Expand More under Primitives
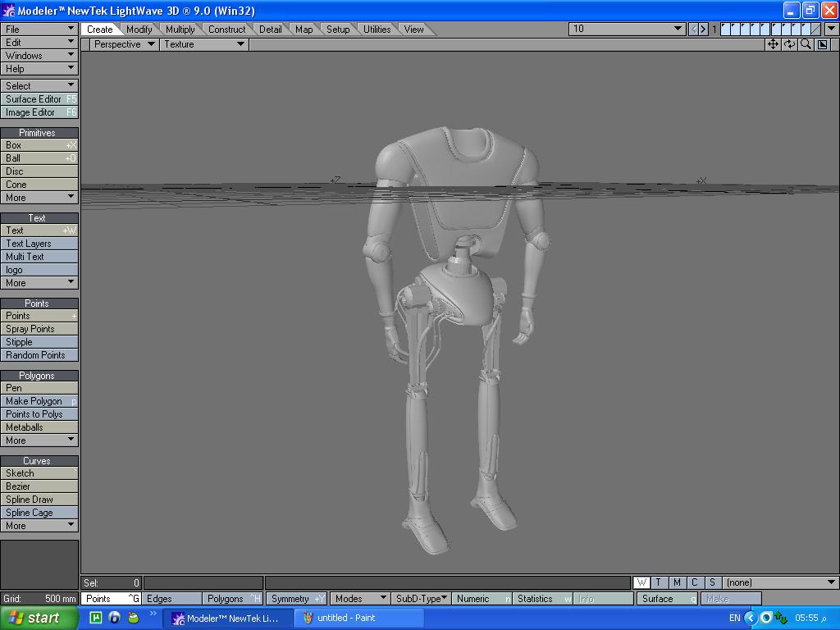The width and height of the screenshot is (840, 630). 39,198
